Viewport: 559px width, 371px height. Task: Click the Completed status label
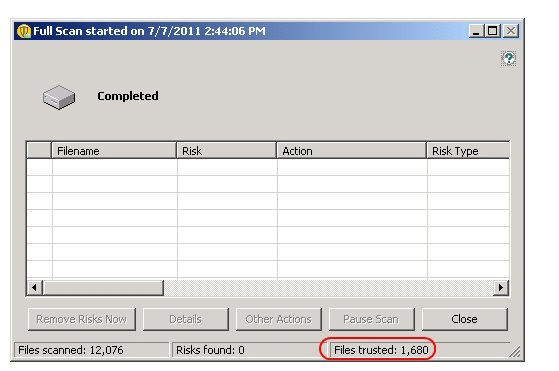(128, 96)
